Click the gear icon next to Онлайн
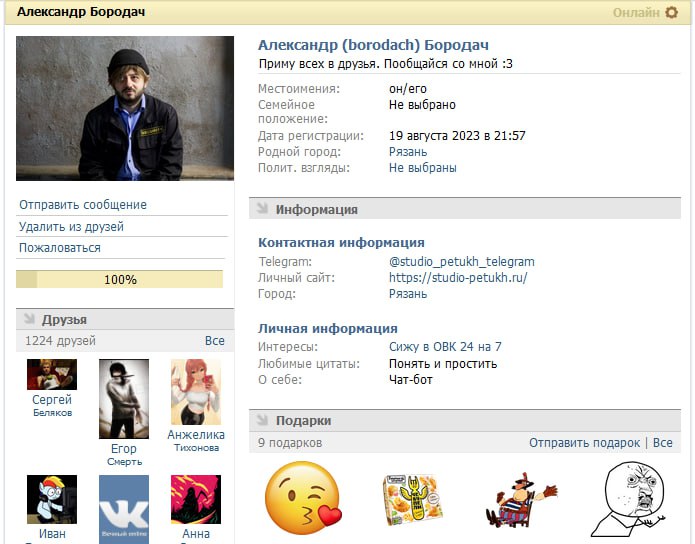This screenshot has height=544, width=695. [x=671, y=13]
